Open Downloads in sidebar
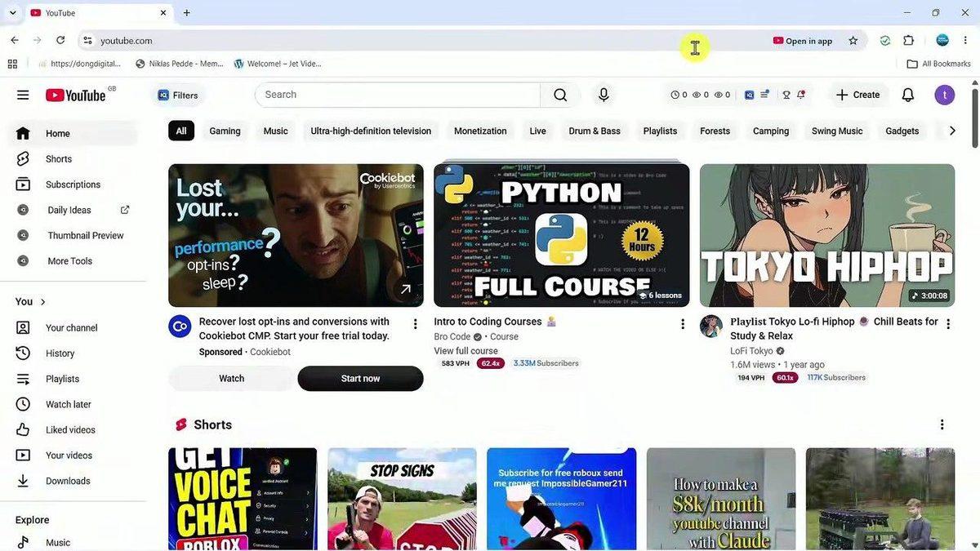Screen dimensions: 980x551 pos(73,481)
